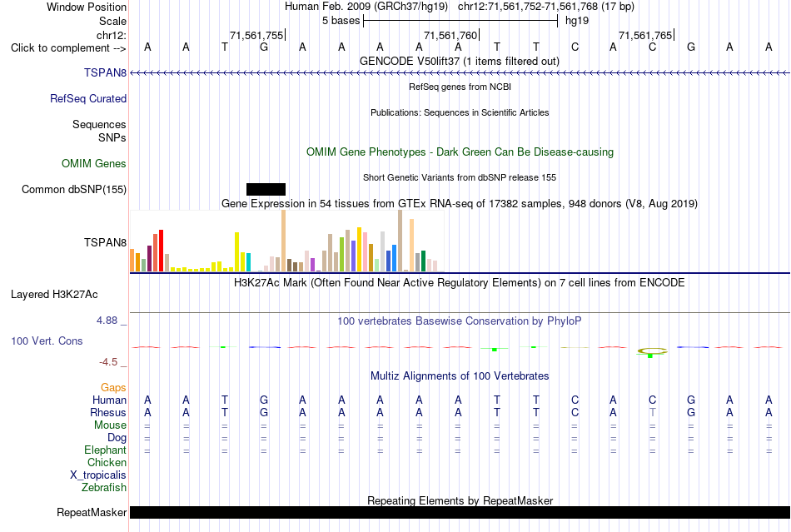Viewport: 791px width, 532px height.
Task: Open the 'Publications: Sequences in Scientific Articles' title
Action: coord(460,112)
